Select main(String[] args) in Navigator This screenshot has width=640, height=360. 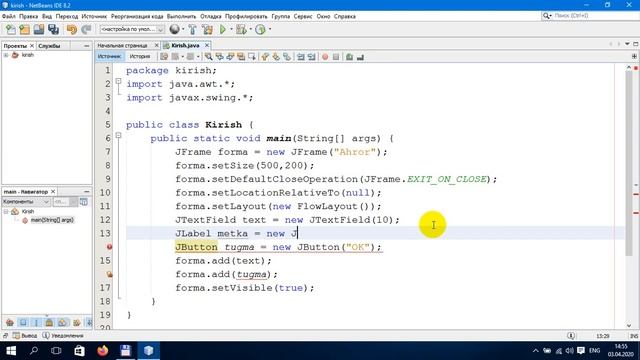tap(52, 220)
